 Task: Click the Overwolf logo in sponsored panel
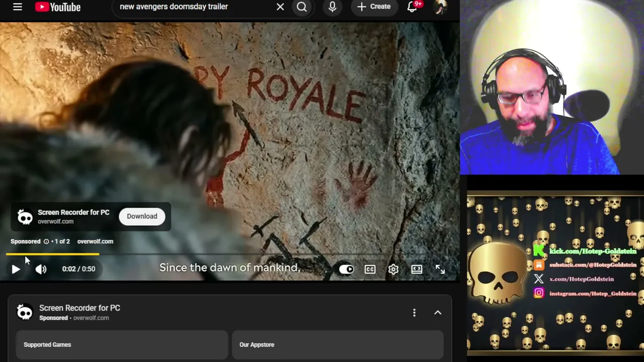25,312
